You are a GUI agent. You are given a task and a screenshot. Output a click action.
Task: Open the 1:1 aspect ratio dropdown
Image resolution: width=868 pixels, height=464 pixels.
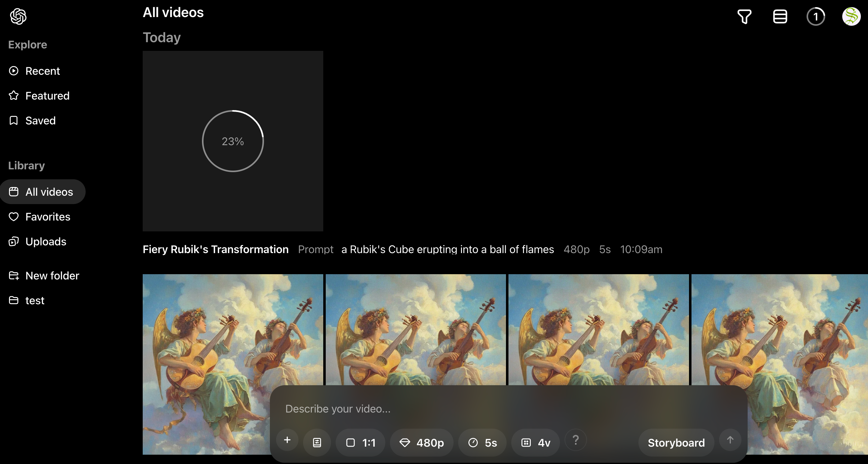click(x=360, y=442)
